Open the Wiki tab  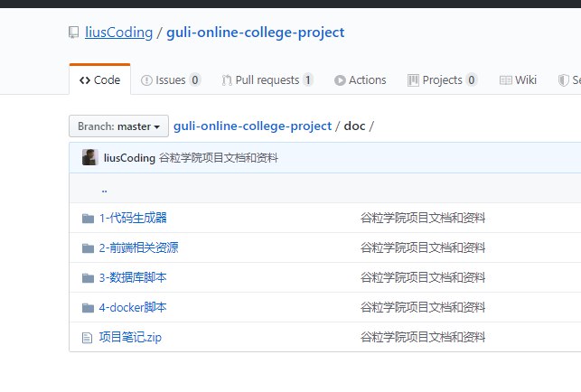[x=518, y=80]
